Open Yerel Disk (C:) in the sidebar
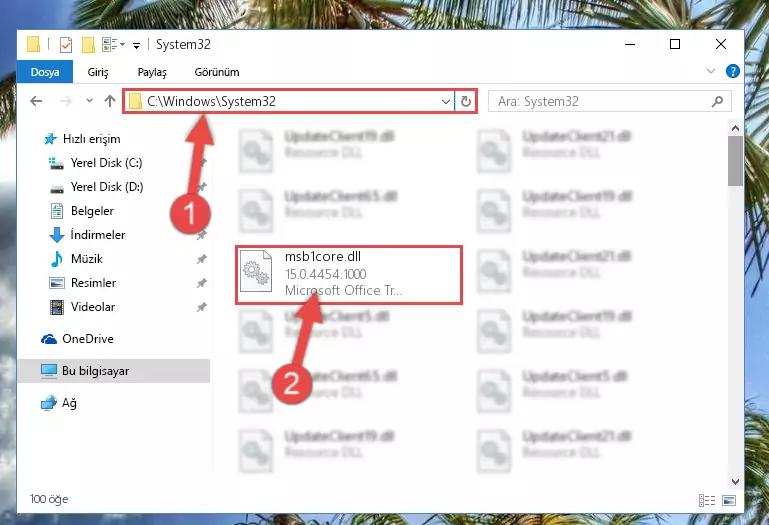This screenshot has width=769, height=525. pyautogui.click(x=106, y=163)
